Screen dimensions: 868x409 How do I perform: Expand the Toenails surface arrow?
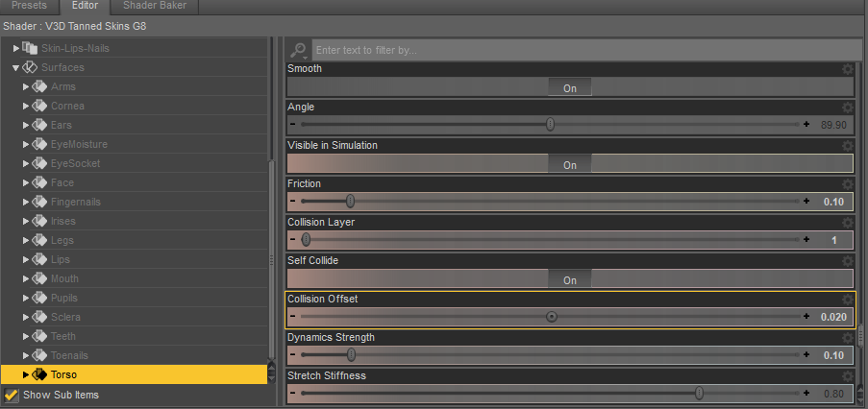pos(25,355)
